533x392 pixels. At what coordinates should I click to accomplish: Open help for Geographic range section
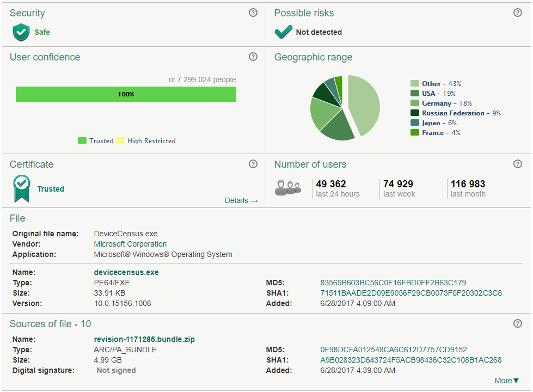point(518,57)
